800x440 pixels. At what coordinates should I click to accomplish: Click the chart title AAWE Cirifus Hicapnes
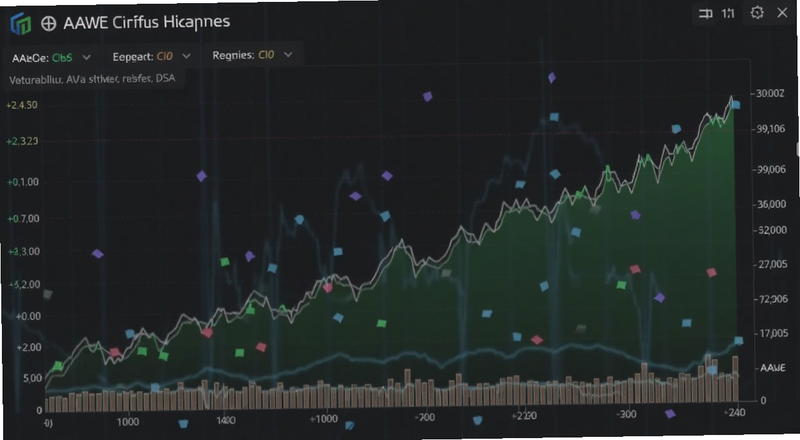tap(146, 22)
